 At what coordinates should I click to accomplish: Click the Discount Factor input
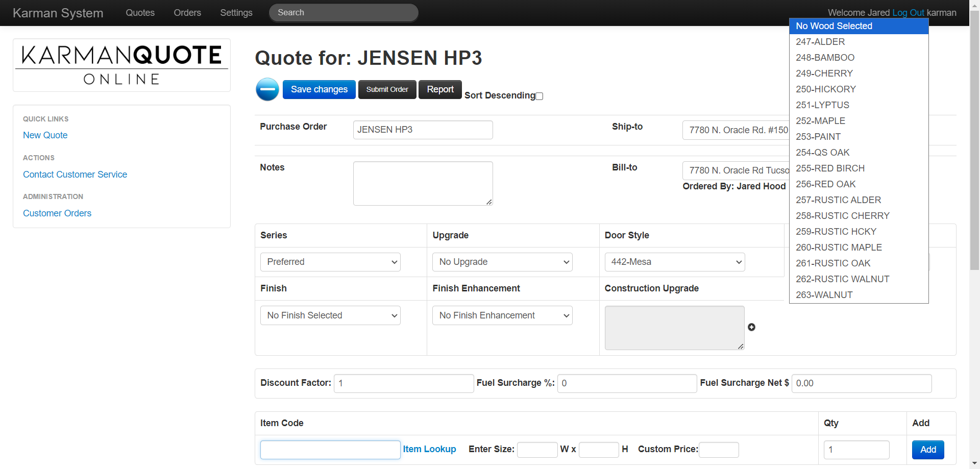click(x=404, y=383)
